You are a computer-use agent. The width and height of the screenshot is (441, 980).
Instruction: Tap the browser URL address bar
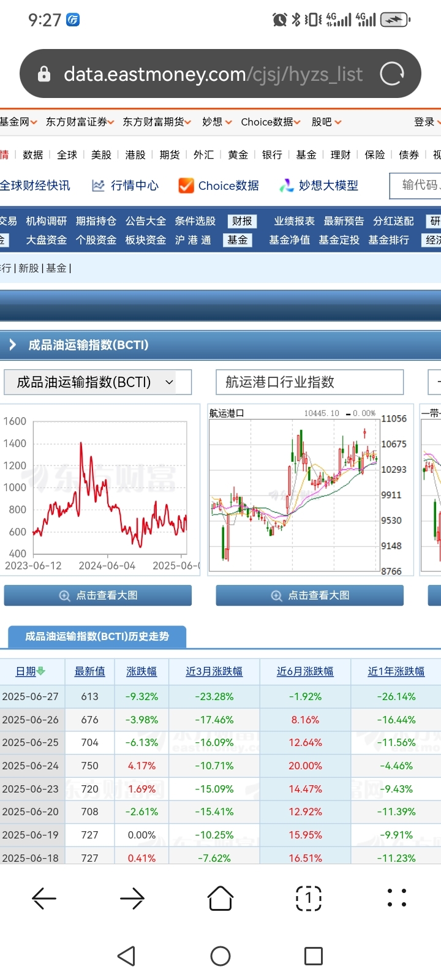point(221,74)
